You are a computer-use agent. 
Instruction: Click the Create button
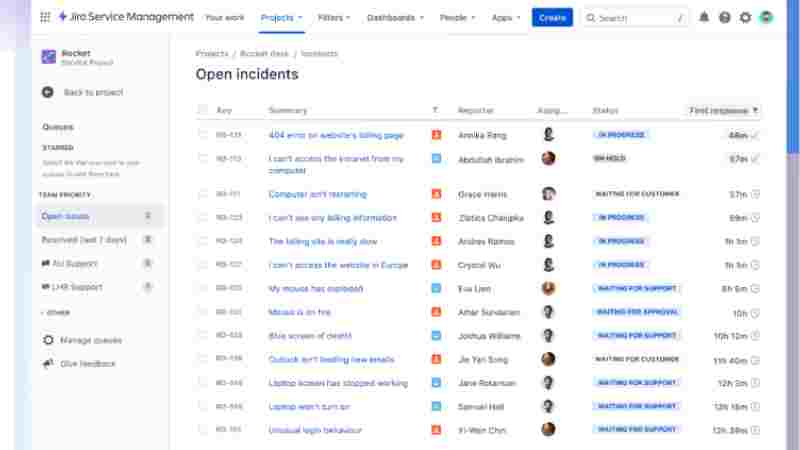(552, 17)
